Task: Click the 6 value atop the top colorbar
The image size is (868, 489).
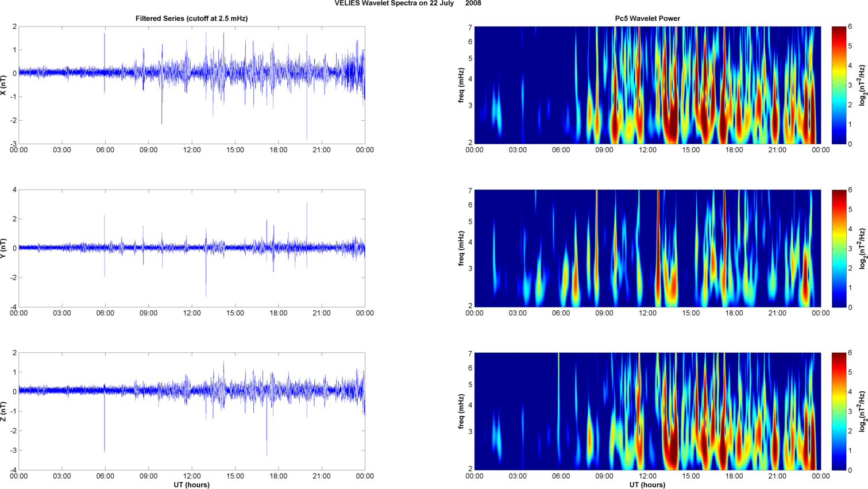Action: coord(850,26)
